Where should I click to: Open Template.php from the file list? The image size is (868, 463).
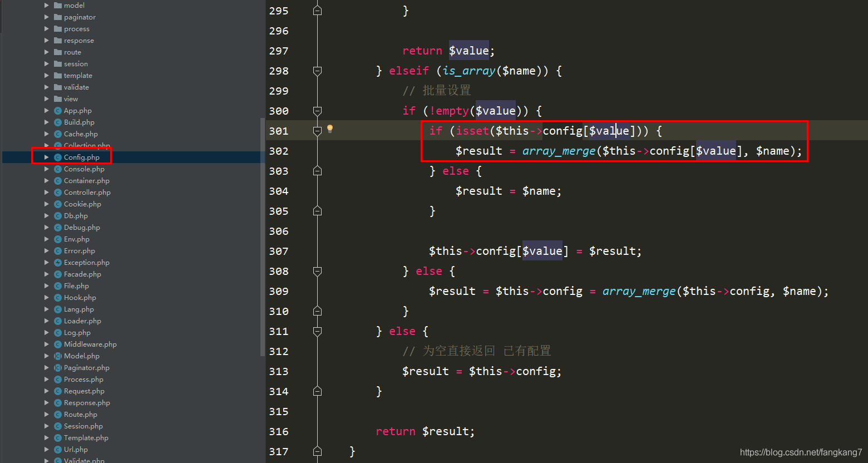tap(86, 438)
